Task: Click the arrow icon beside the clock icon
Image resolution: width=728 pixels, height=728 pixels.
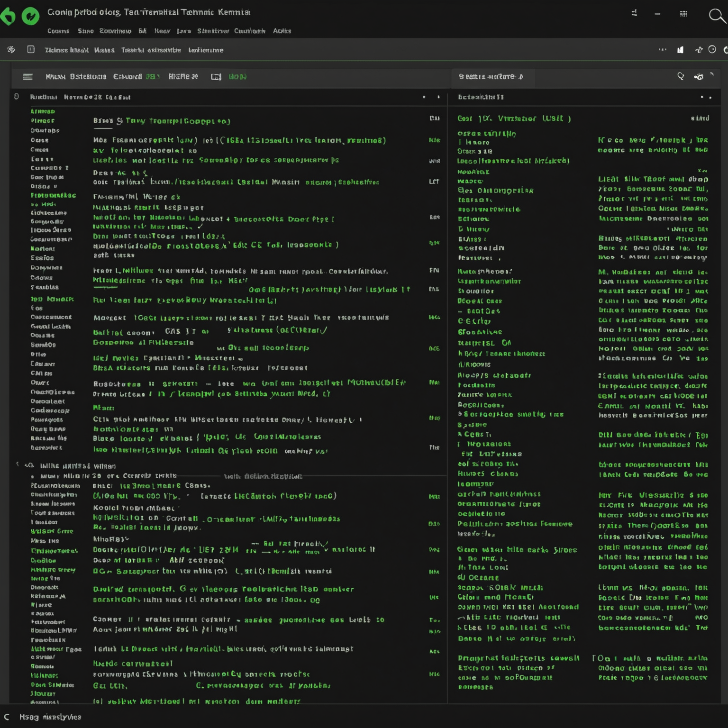Action: [699, 49]
